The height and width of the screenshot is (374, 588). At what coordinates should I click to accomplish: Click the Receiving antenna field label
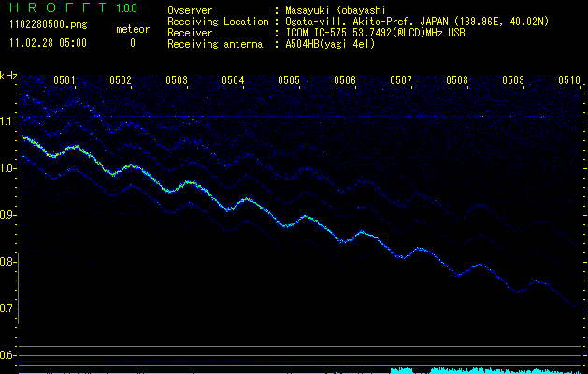(x=215, y=44)
